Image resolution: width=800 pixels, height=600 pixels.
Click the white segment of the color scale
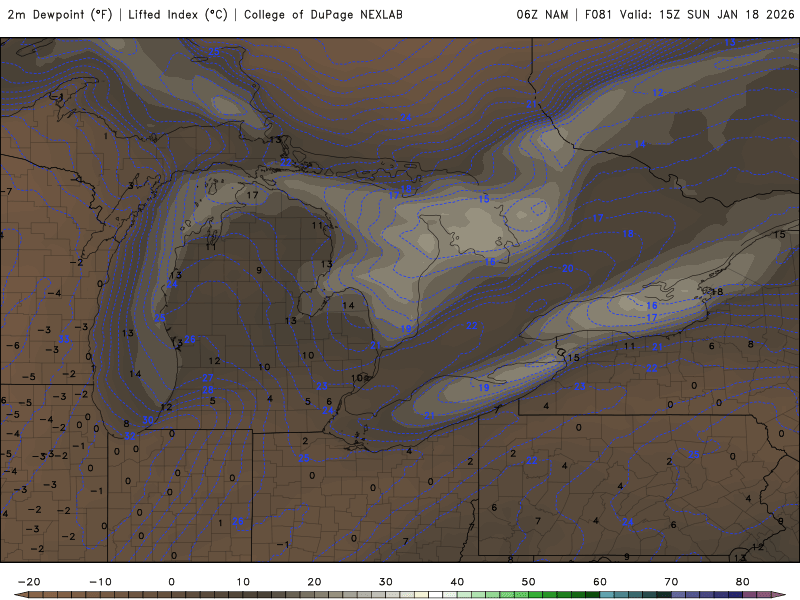(435, 595)
